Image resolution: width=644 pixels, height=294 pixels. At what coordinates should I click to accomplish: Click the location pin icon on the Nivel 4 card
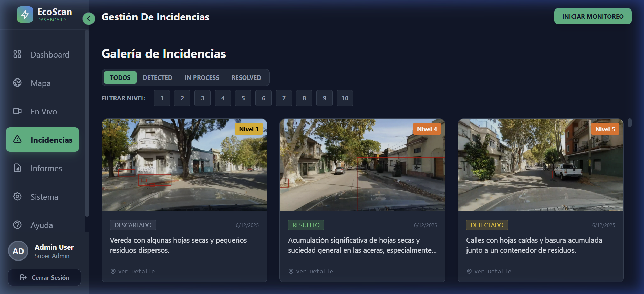(291, 271)
